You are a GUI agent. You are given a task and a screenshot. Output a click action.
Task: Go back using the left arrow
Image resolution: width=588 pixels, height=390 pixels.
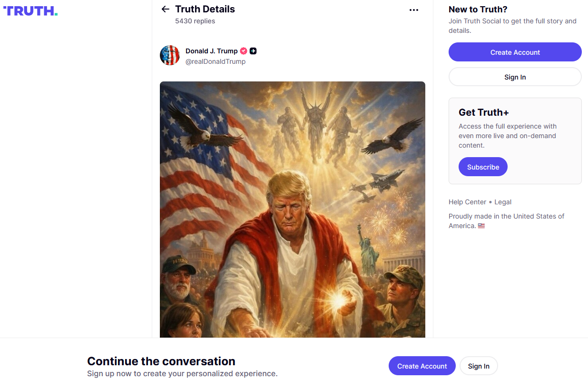(x=165, y=9)
